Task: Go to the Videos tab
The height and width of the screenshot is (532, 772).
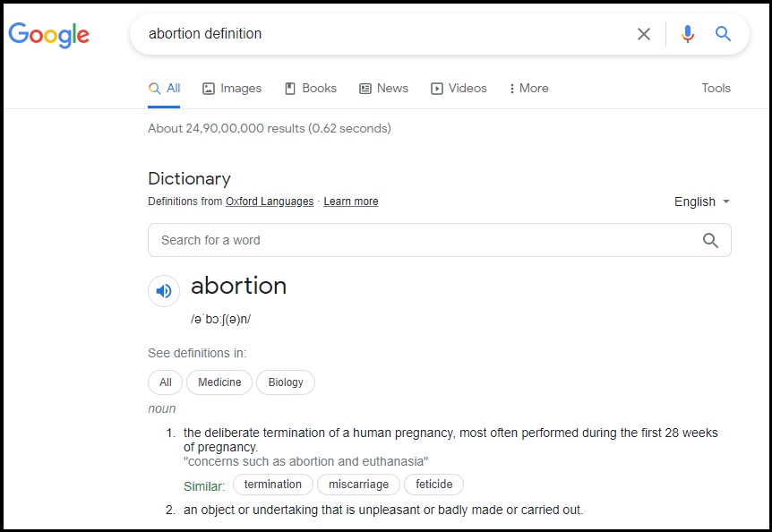Action: pos(459,88)
